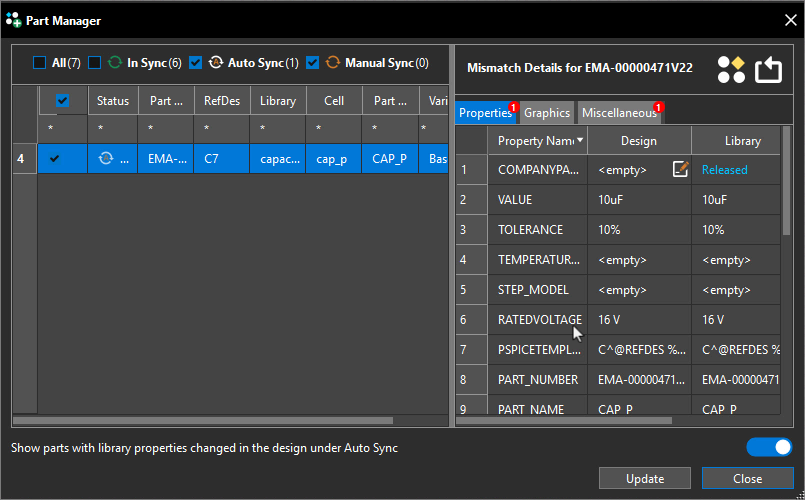Viewport: 805px width, 500px height.
Task: Sort by the RefDes column header
Action: [222, 101]
